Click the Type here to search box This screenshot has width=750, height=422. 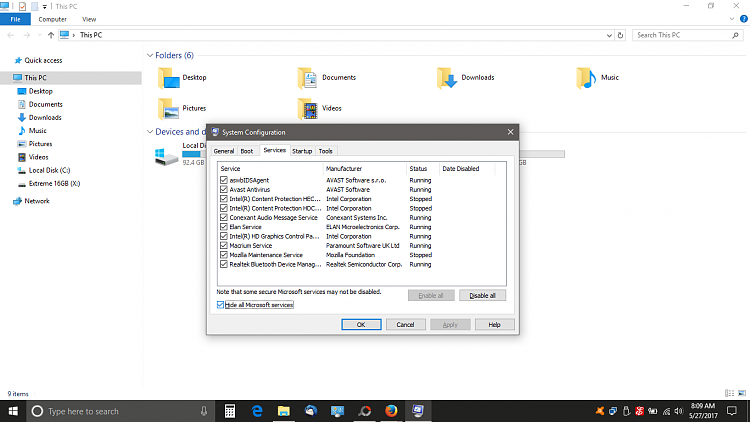(x=120, y=411)
